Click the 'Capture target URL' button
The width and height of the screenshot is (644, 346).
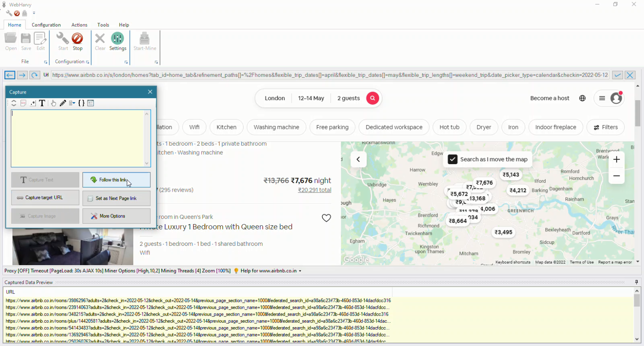tap(45, 198)
